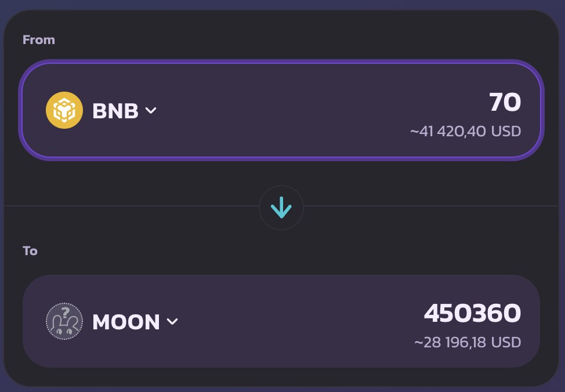
Task: Click the ~41 420,40 USD value
Action: point(465,132)
